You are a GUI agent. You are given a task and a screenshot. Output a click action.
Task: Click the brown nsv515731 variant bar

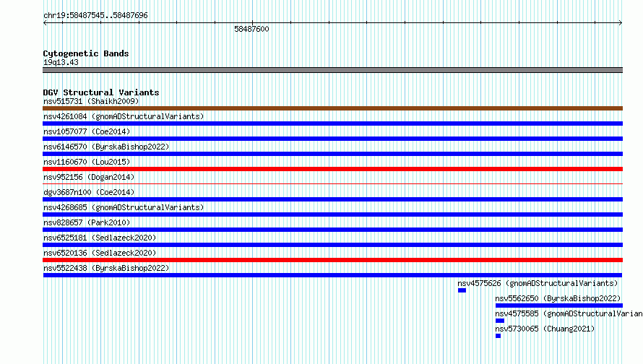point(332,108)
